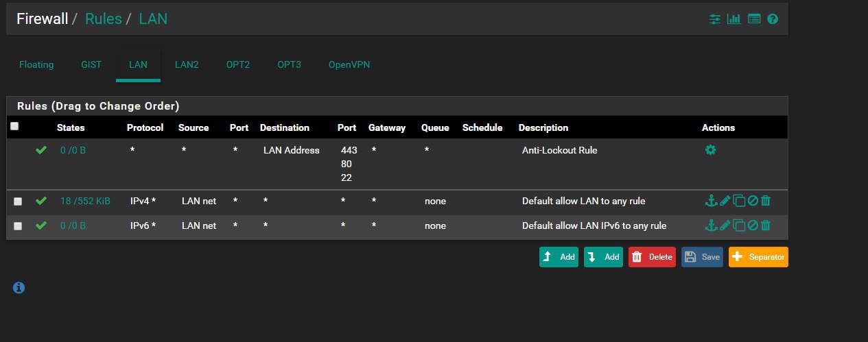
Task: Click the Anti-Lockout Rule description text
Action: coord(559,150)
